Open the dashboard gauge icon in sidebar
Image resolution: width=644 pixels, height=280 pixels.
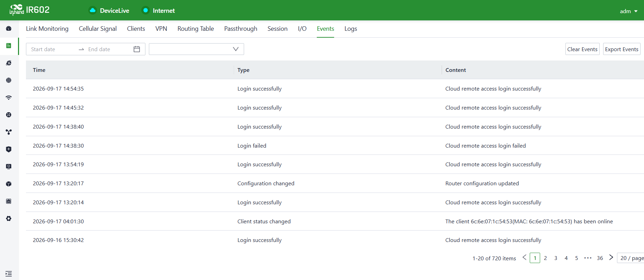(x=9, y=28)
